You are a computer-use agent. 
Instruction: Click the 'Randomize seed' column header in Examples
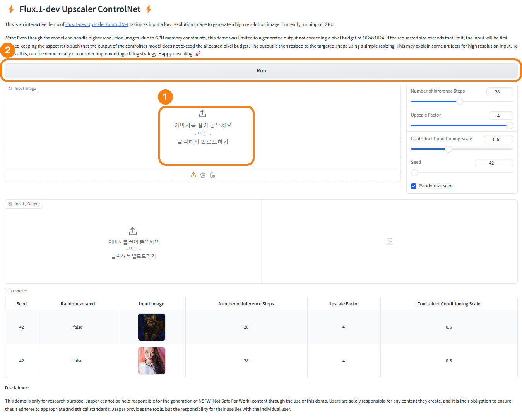78,304
